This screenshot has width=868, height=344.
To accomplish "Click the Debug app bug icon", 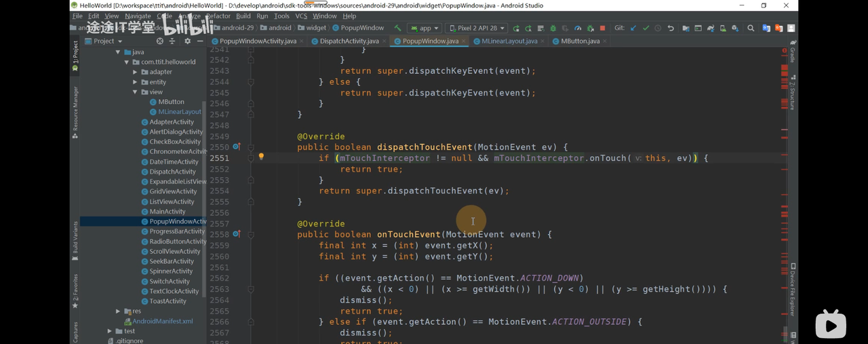I will pyautogui.click(x=553, y=28).
